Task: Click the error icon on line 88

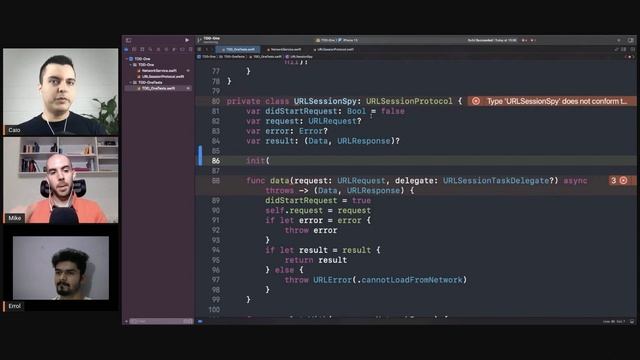Action: (623, 180)
